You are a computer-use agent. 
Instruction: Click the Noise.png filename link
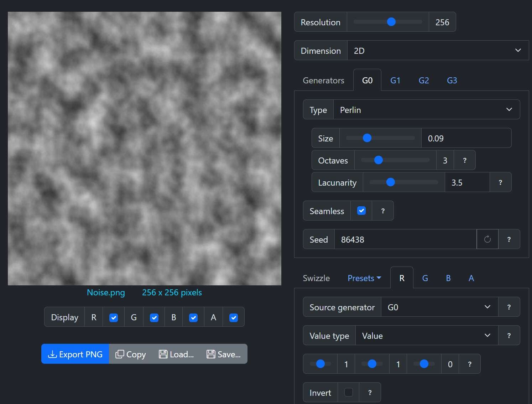(x=105, y=292)
